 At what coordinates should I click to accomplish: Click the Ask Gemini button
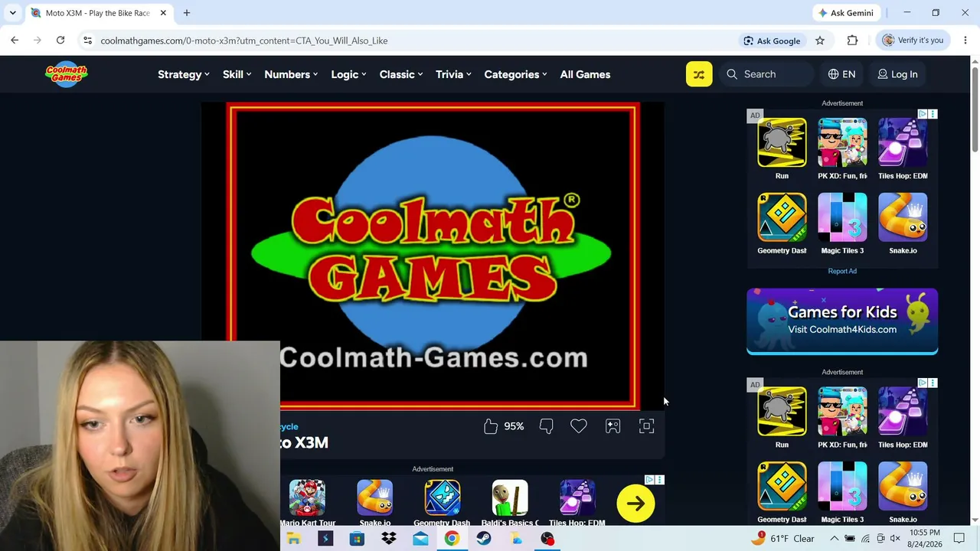pos(845,13)
